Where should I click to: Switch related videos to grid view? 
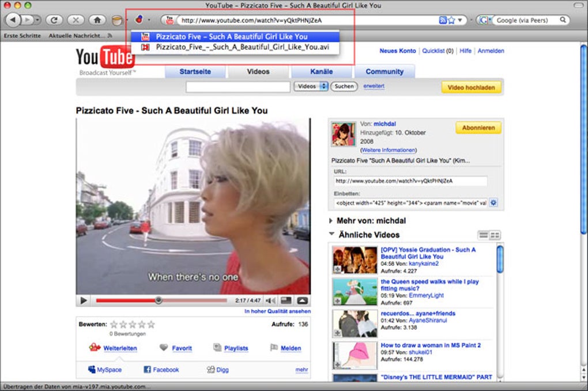(495, 235)
